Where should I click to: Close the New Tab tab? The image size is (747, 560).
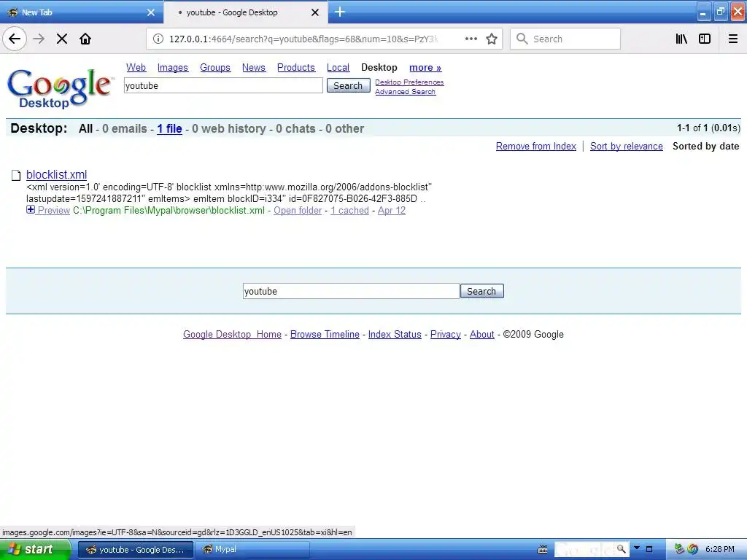coord(151,12)
